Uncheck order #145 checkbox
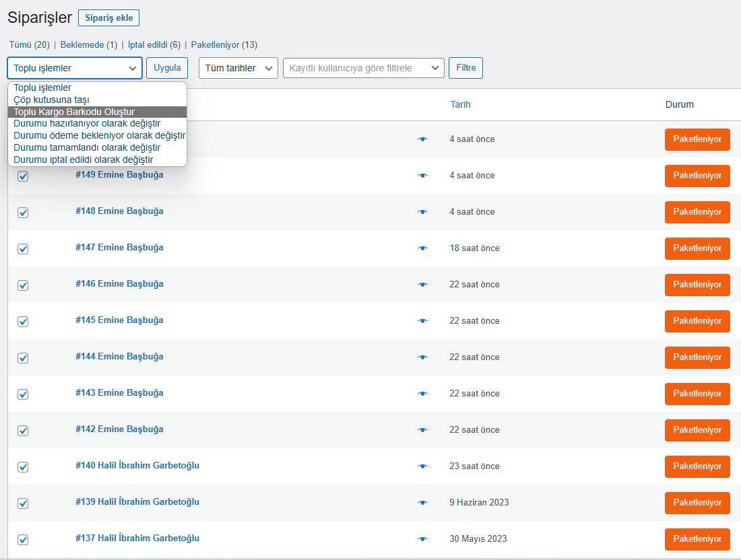 (23, 322)
